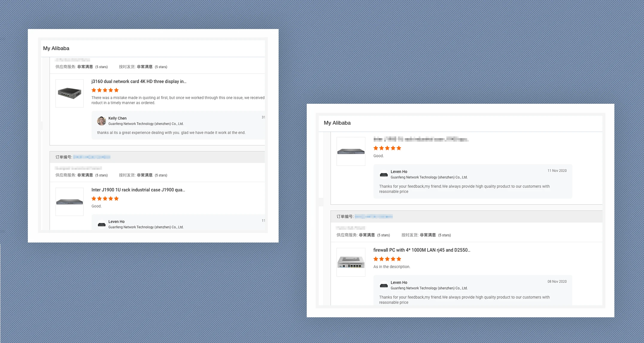Click star rating above right panel's Good. review
Screen dimensions: 644x343
point(387,148)
